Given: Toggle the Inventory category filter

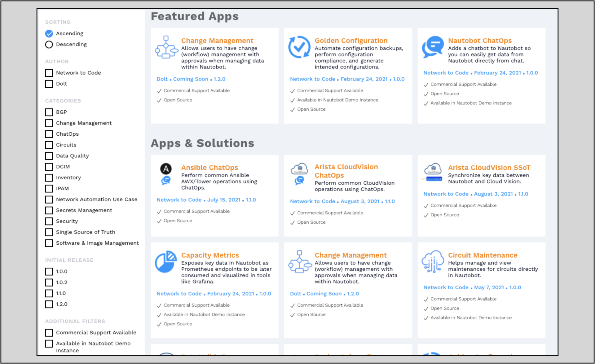Looking at the screenshot, I should (49, 178).
